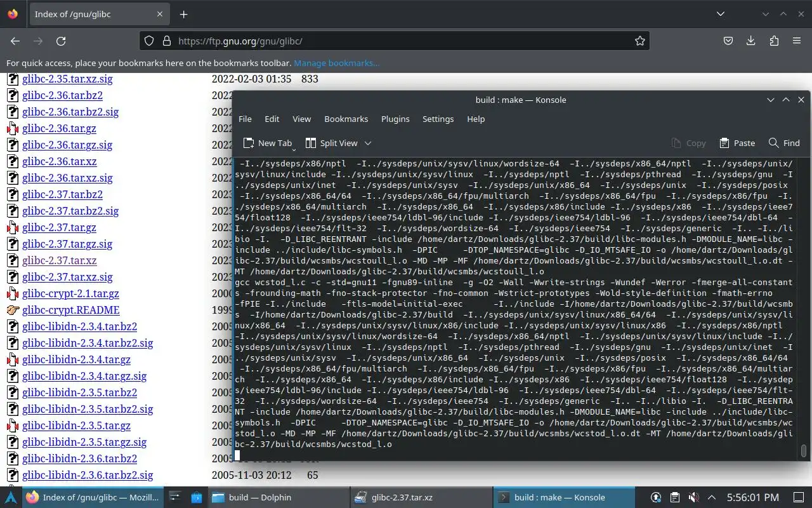Open glibc-2.36.tar.bz2 link
812x508 pixels.
pyautogui.click(x=62, y=95)
